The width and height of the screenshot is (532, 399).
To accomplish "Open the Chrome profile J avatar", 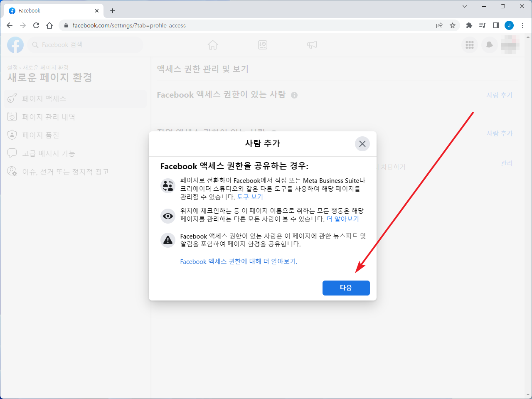I will click(x=509, y=25).
